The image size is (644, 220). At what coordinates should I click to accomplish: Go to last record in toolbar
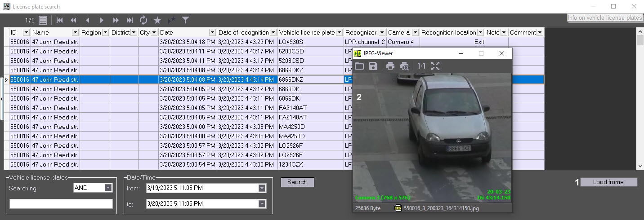[x=130, y=20]
